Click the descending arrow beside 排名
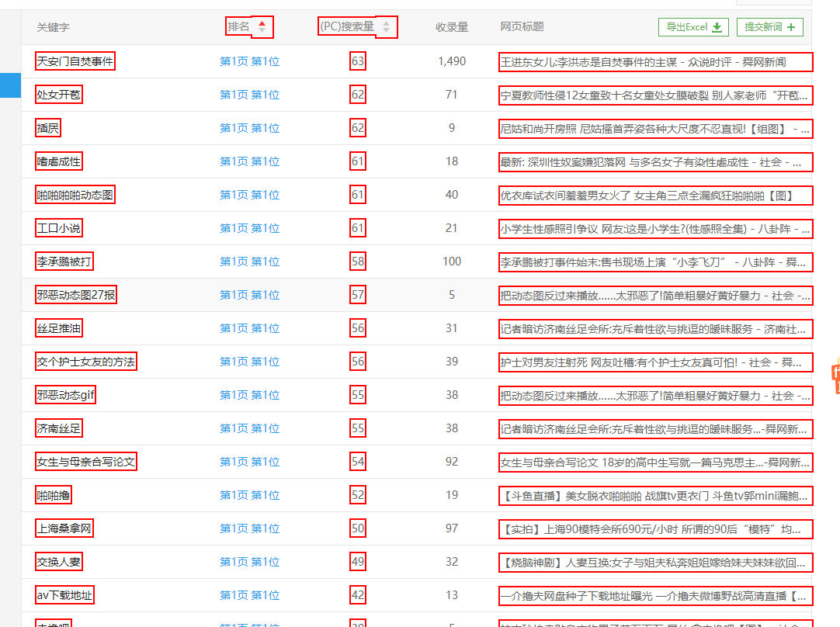840x627 pixels. click(x=262, y=31)
